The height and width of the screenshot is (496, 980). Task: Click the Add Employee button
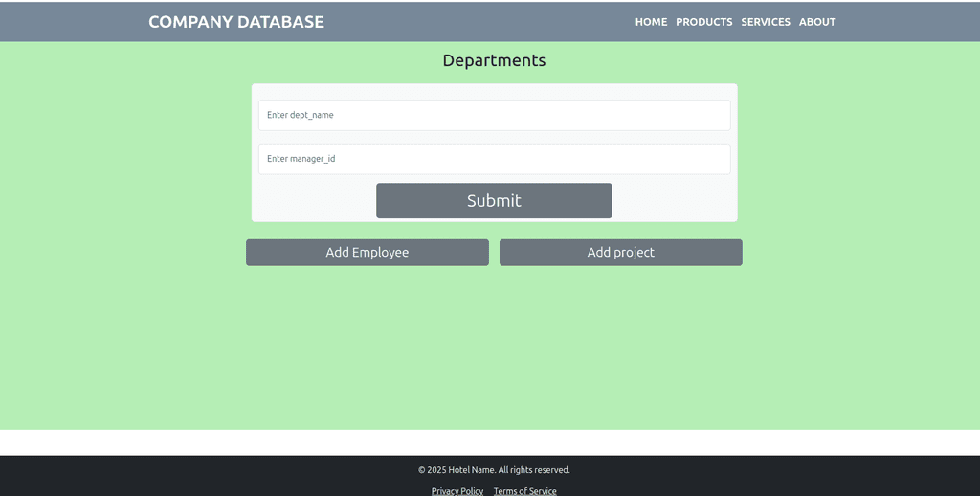click(x=367, y=253)
